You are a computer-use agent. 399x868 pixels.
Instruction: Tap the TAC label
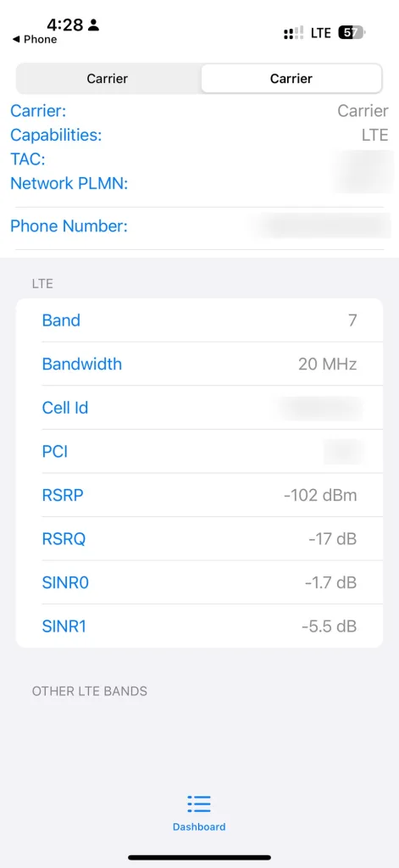pos(28,159)
